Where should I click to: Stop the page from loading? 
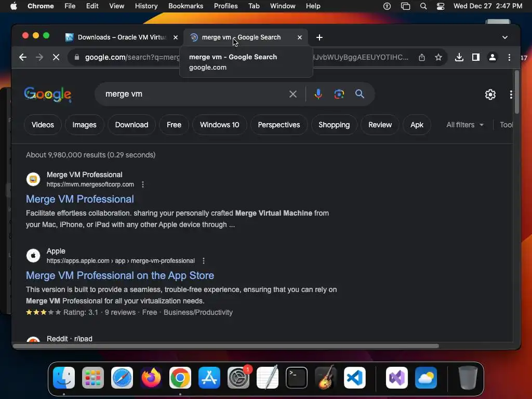click(x=56, y=57)
